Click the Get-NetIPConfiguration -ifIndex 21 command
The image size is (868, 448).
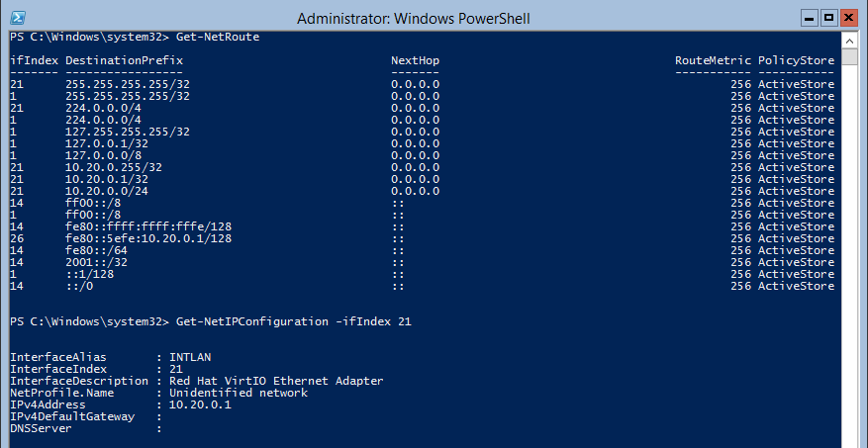coord(294,321)
